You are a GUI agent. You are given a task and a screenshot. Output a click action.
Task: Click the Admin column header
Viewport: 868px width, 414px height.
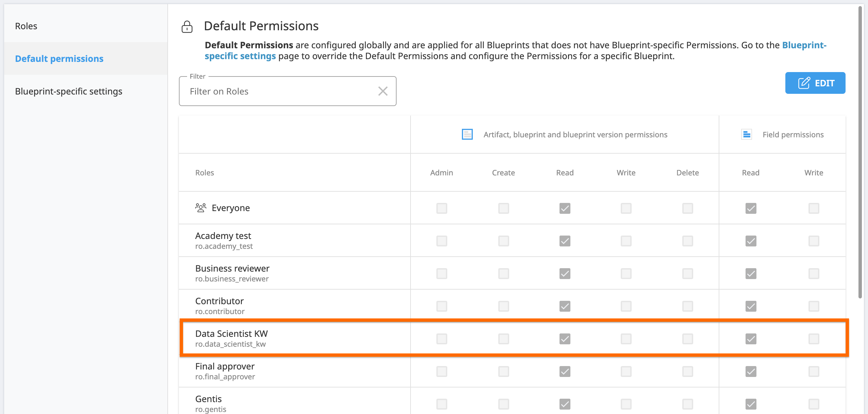coord(441,173)
